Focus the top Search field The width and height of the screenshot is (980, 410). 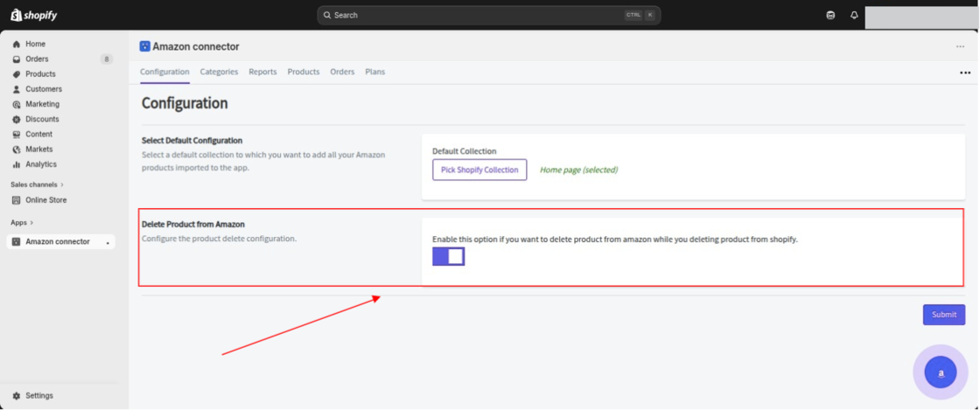(x=489, y=15)
